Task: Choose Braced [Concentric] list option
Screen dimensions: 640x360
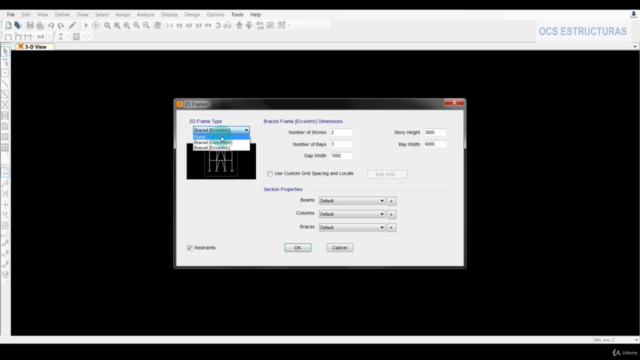Action: 221,142
